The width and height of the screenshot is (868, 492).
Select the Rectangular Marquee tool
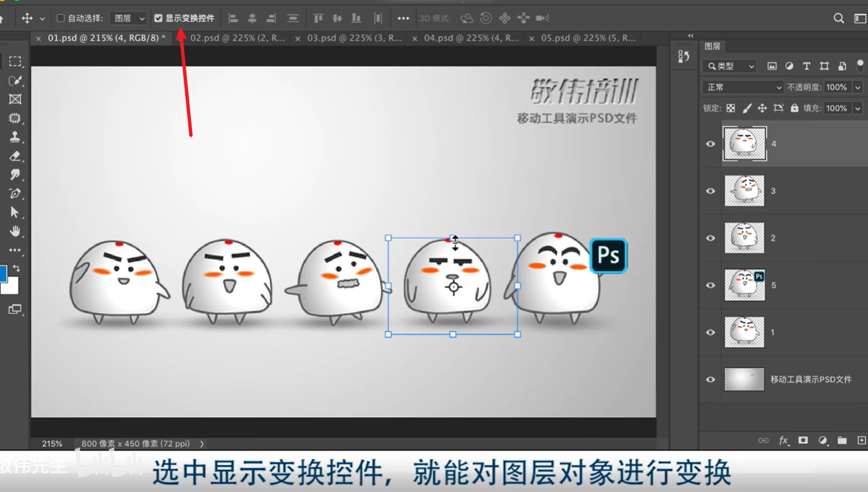pos(15,61)
